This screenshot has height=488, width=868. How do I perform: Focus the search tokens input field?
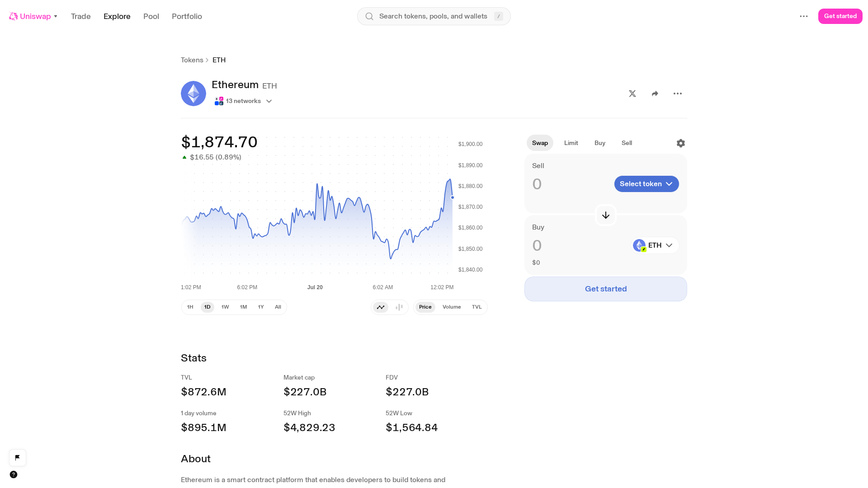(434, 16)
